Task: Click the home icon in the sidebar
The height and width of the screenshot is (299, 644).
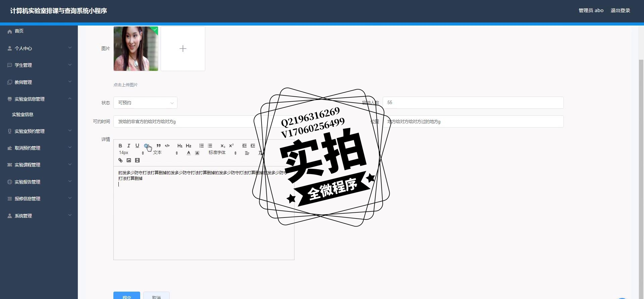Action: [x=10, y=31]
